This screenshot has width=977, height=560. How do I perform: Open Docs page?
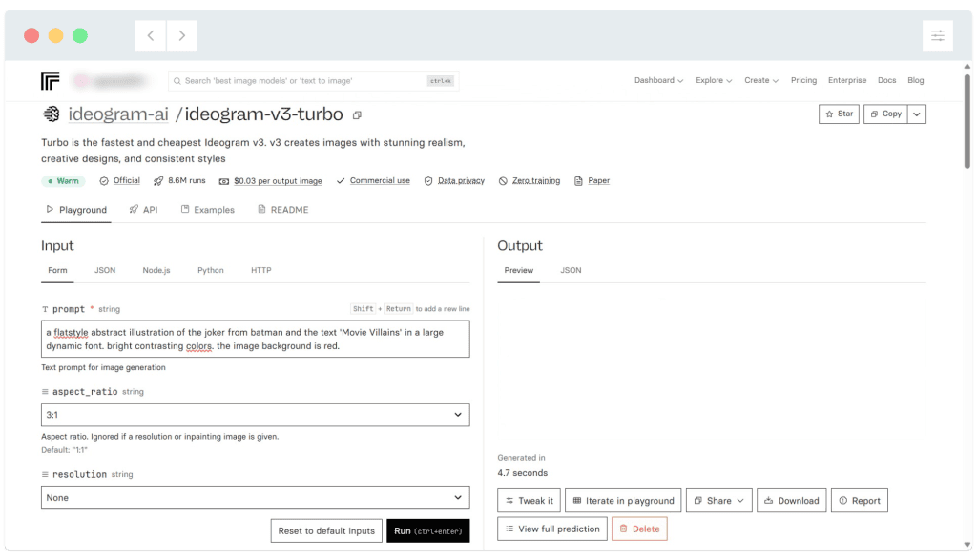pyautogui.click(x=886, y=80)
